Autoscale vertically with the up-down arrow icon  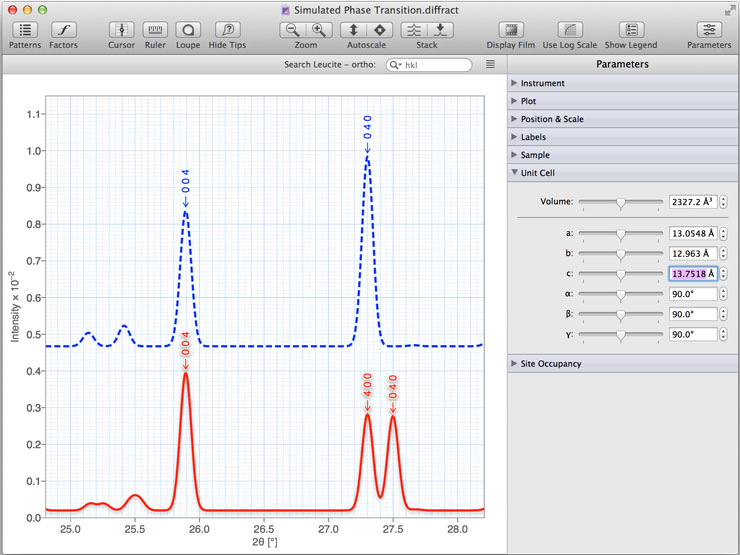(x=353, y=30)
